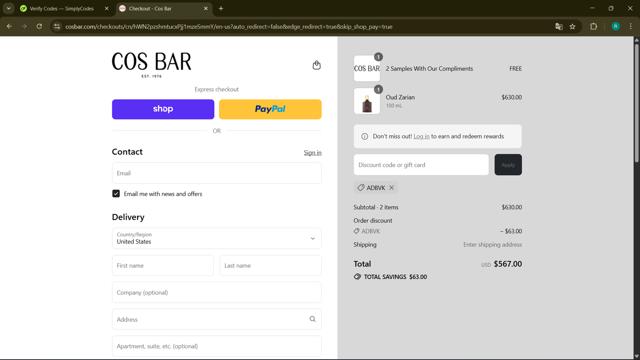640x360 pixels.
Task: Switch to the Verify Codes tab
Action: click(x=62, y=8)
